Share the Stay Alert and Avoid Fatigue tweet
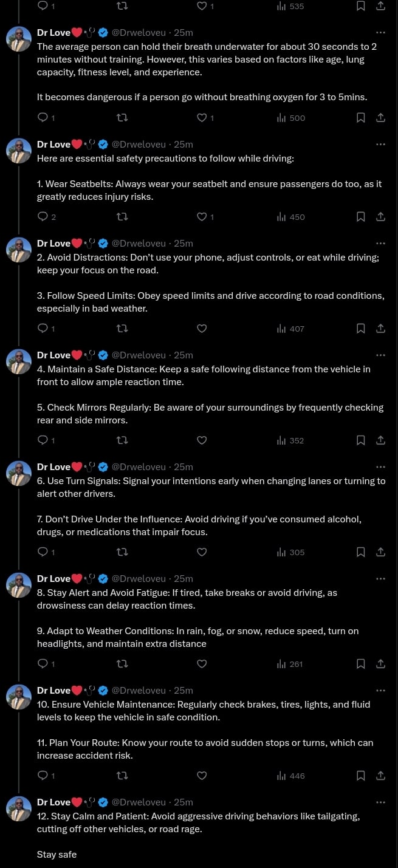The image size is (398, 868). pos(380,664)
